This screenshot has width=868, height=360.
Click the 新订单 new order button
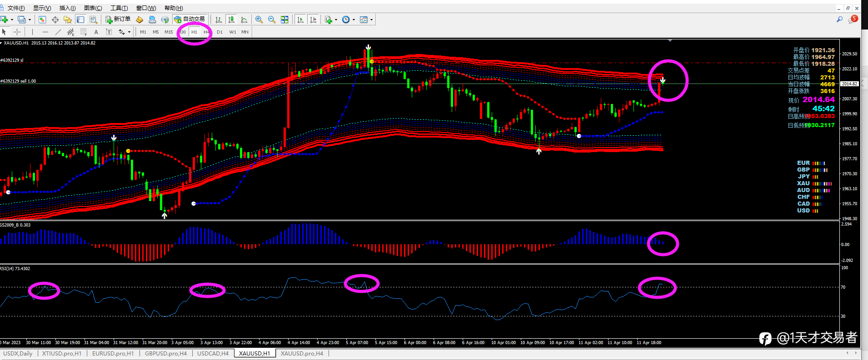(x=118, y=19)
